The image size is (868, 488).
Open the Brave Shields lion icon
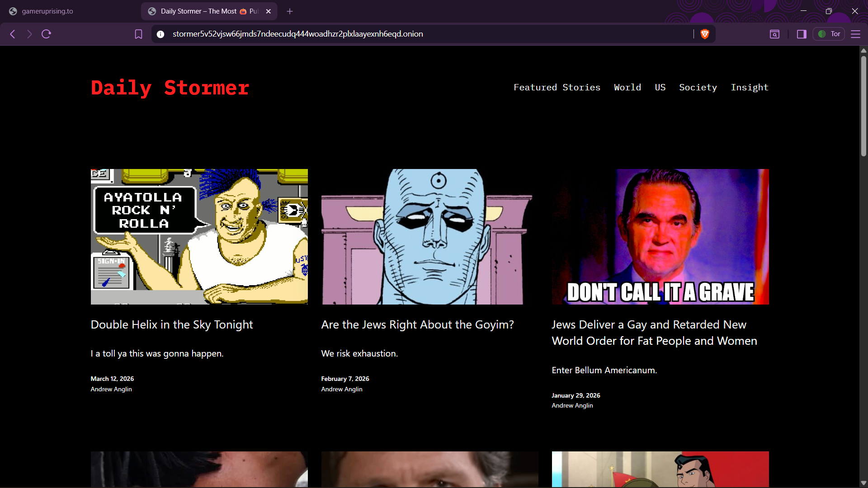tap(704, 34)
